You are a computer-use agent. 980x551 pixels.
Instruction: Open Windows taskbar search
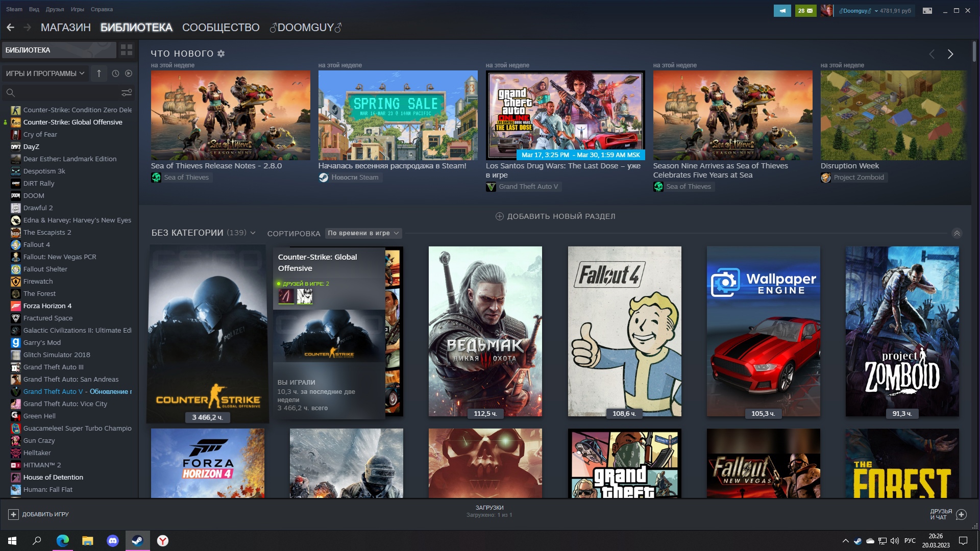click(37, 541)
